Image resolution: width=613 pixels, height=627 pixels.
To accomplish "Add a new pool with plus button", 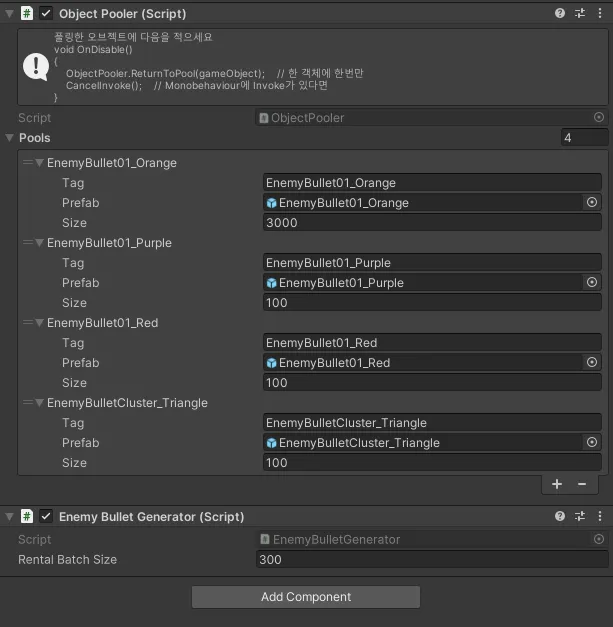I will pos(557,484).
